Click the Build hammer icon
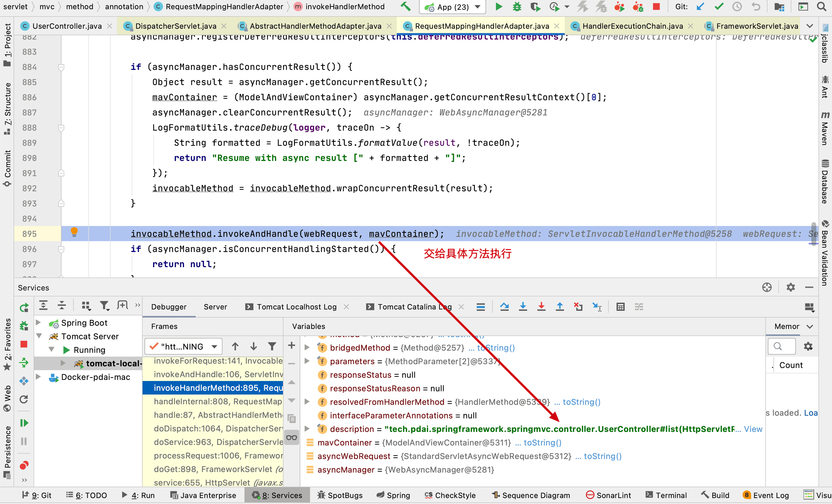832x504 pixels. 405,7
